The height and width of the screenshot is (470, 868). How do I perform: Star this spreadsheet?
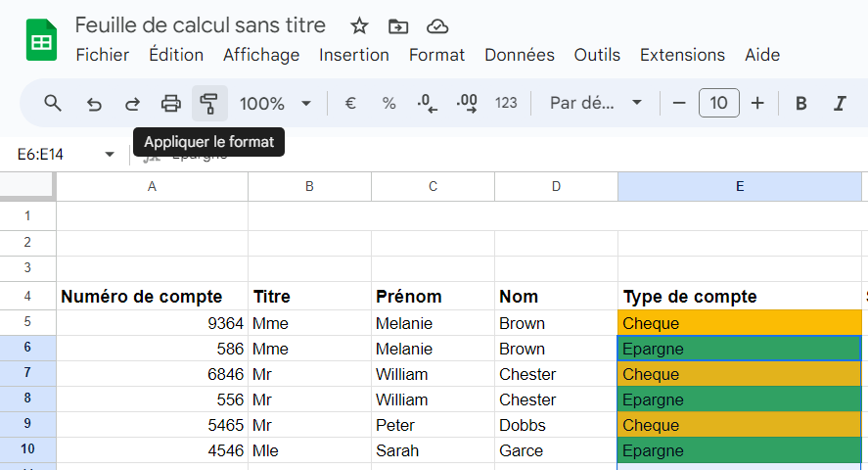pyautogui.click(x=359, y=26)
